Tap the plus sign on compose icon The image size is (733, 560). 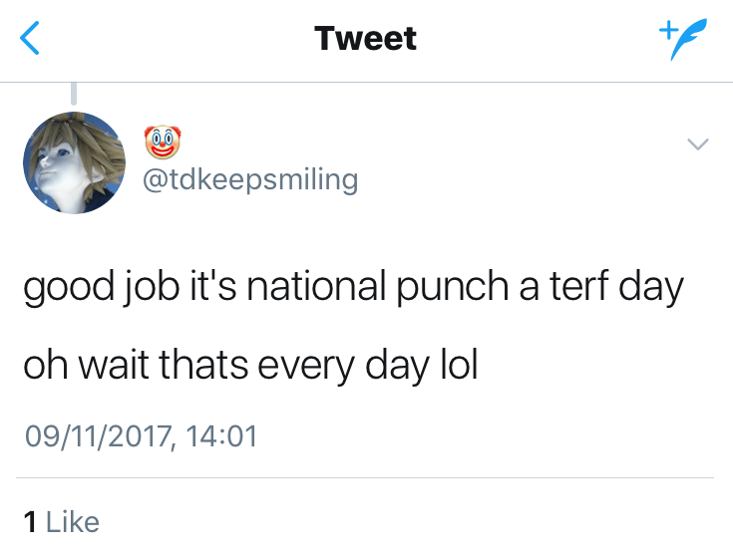coord(665,30)
